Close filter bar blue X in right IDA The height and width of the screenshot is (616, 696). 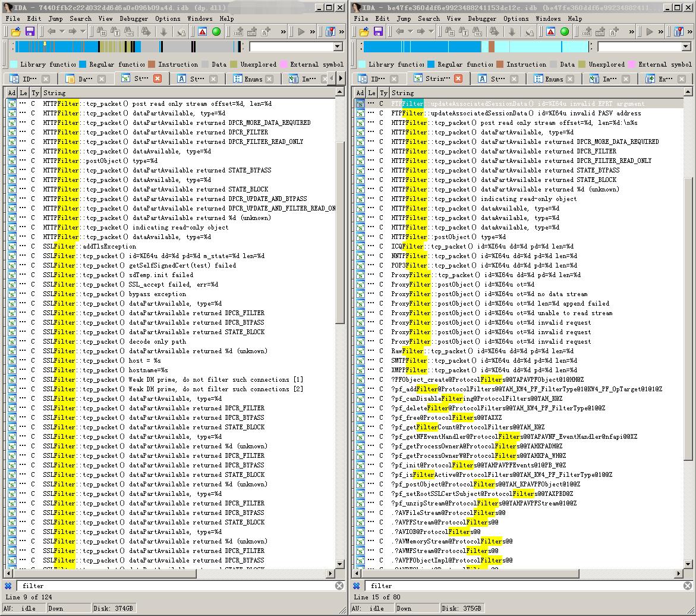pos(356,586)
